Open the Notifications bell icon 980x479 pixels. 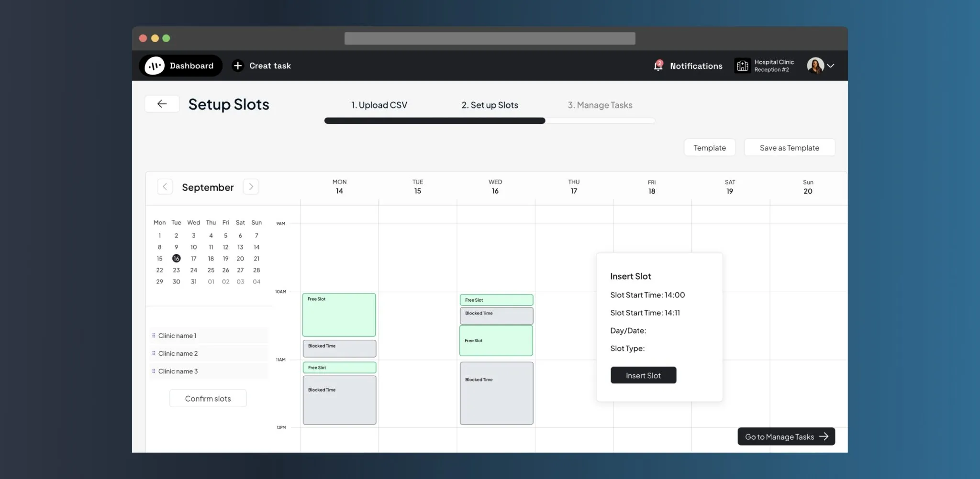(x=658, y=65)
